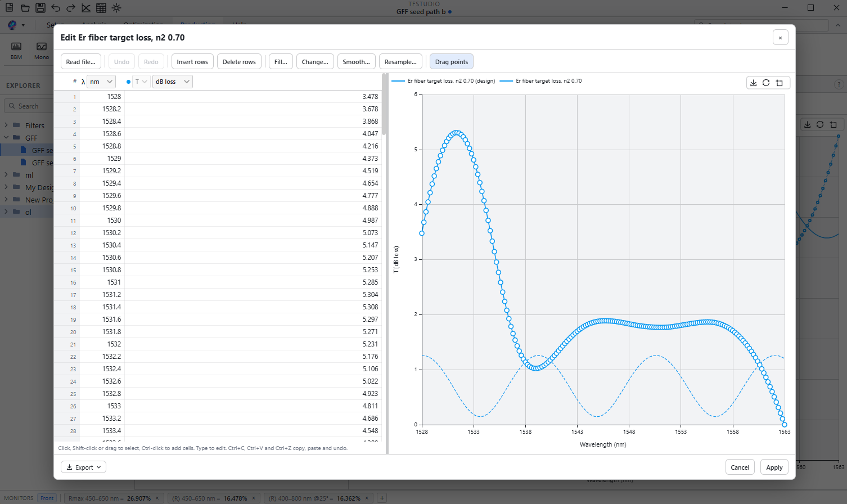Toggle the Front monitors badge
The image size is (847, 504).
click(47, 498)
